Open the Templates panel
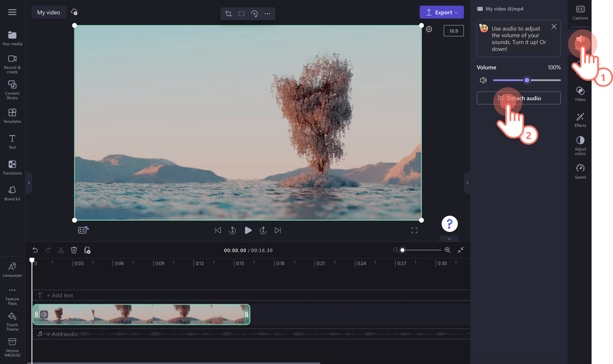The width and height of the screenshot is (613, 364). point(12,116)
